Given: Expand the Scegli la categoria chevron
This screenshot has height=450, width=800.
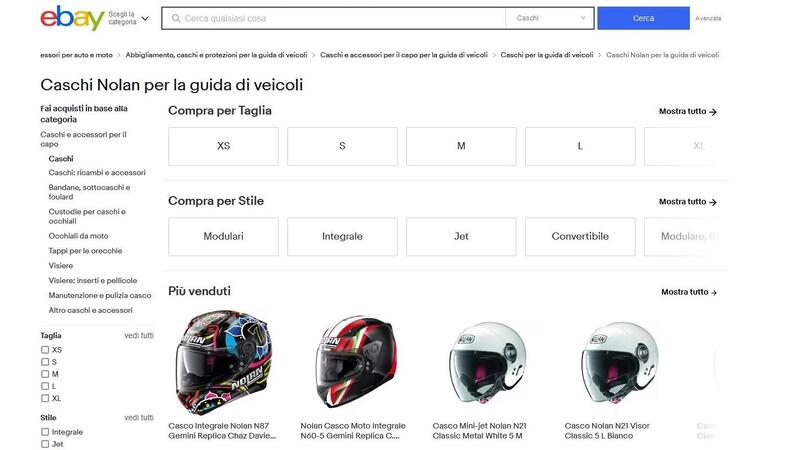Looking at the screenshot, I should pos(145,18).
